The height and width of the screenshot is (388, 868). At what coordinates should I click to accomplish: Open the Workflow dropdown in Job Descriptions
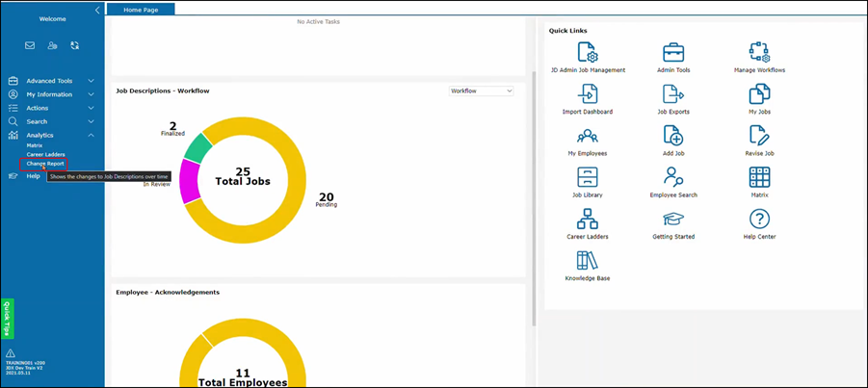482,91
